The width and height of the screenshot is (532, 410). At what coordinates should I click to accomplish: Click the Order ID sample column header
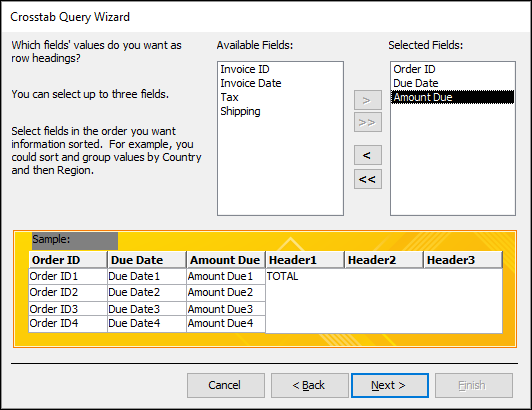(x=68, y=260)
